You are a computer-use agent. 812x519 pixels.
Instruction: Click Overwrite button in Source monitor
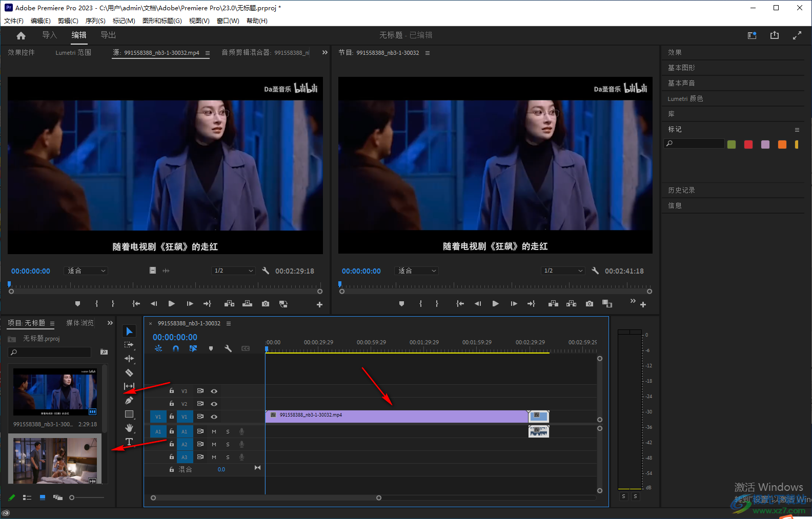click(x=248, y=304)
